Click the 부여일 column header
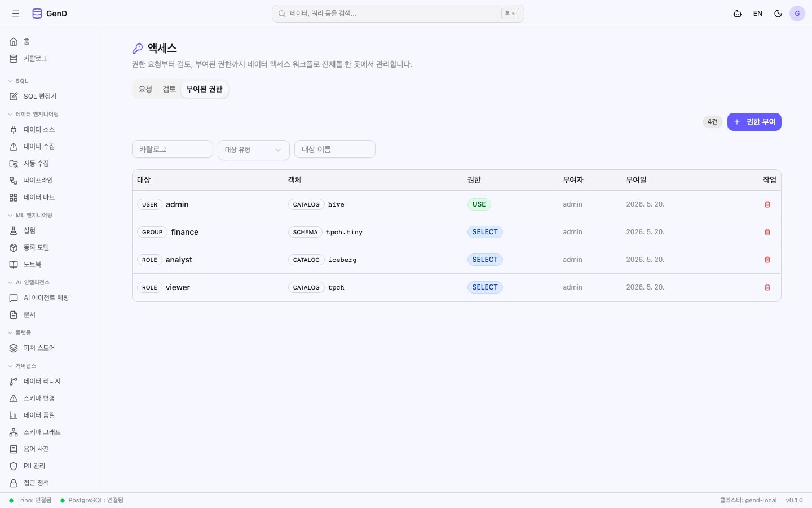This screenshot has height=508, width=812. point(636,180)
